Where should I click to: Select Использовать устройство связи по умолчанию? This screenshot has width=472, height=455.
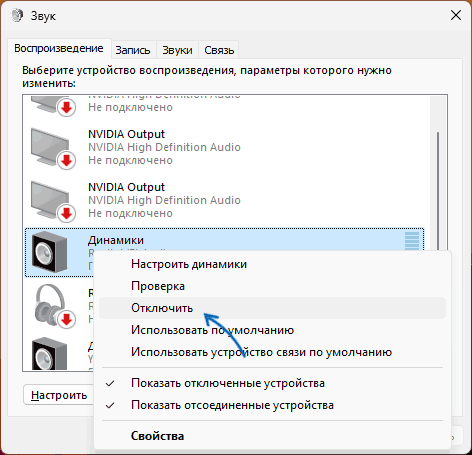(272, 352)
